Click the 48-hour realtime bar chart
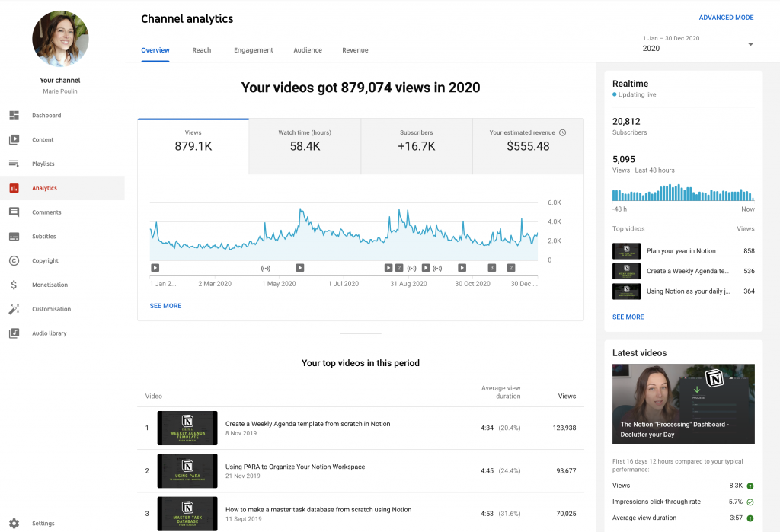The image size is (780, 532). pyautogui.click(x=683, y=193)
